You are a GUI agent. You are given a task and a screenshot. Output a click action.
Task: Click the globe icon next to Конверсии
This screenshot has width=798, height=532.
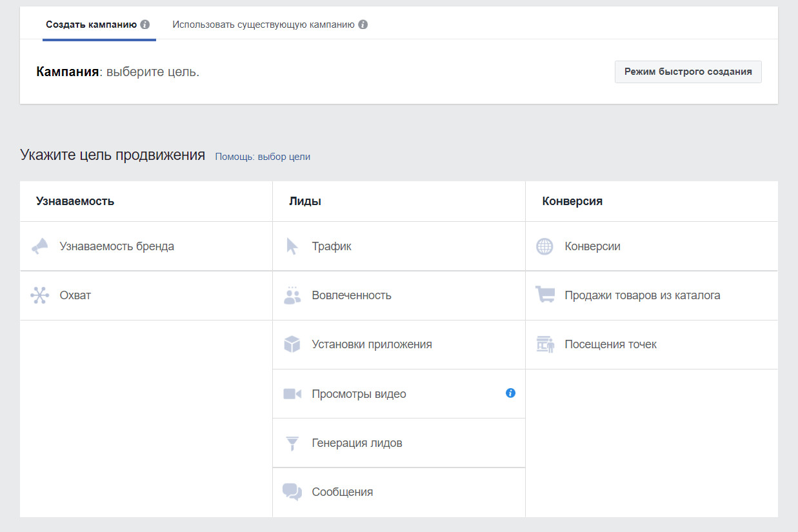click(x=545, y=246)
